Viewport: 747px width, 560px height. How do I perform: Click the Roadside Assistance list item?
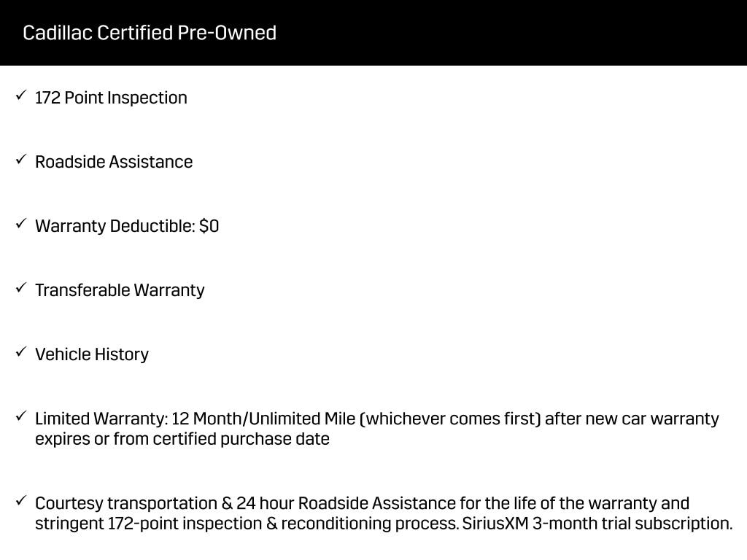pos(114,162)
